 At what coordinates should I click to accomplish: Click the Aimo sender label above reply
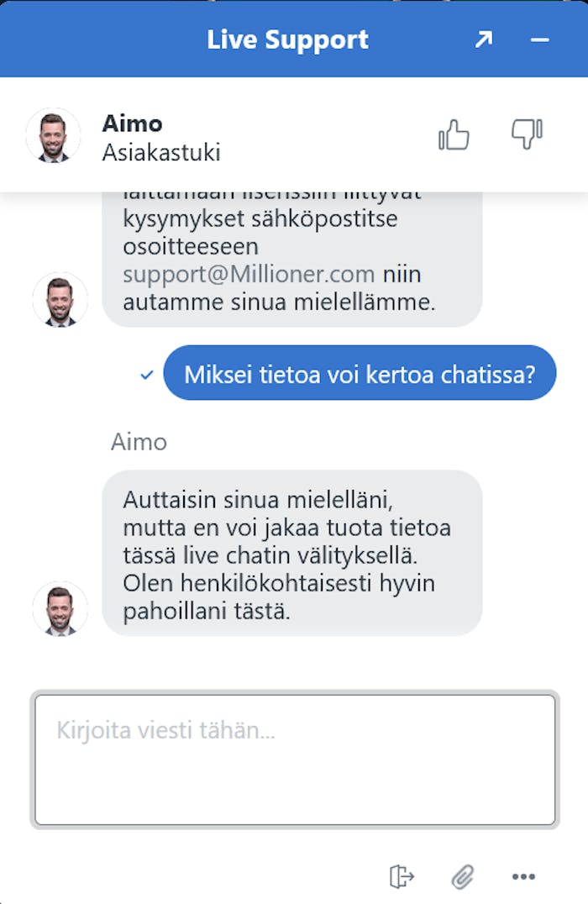pos(139,442)
